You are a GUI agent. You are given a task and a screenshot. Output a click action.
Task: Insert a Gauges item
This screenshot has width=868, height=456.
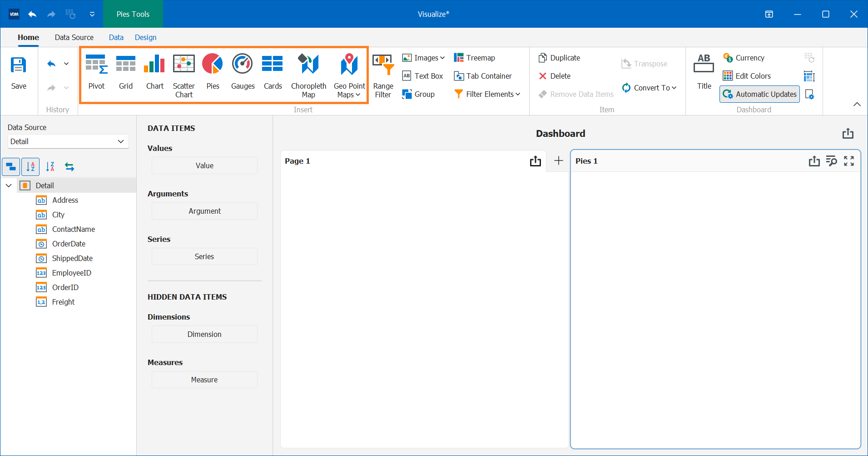pos(243,73)
